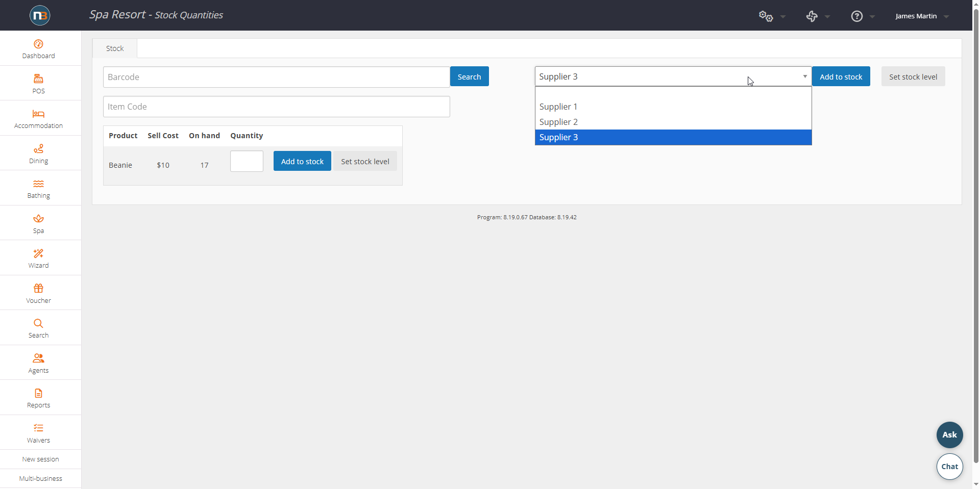This screenshot has width=980, height=489.
Task: Add Beanie quantity to stock
Action: point(302,161)
